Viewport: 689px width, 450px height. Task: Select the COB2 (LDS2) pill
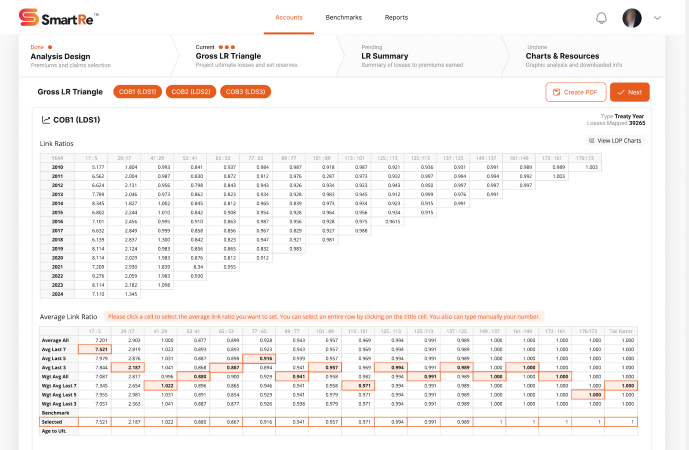[x=190, y=92]
